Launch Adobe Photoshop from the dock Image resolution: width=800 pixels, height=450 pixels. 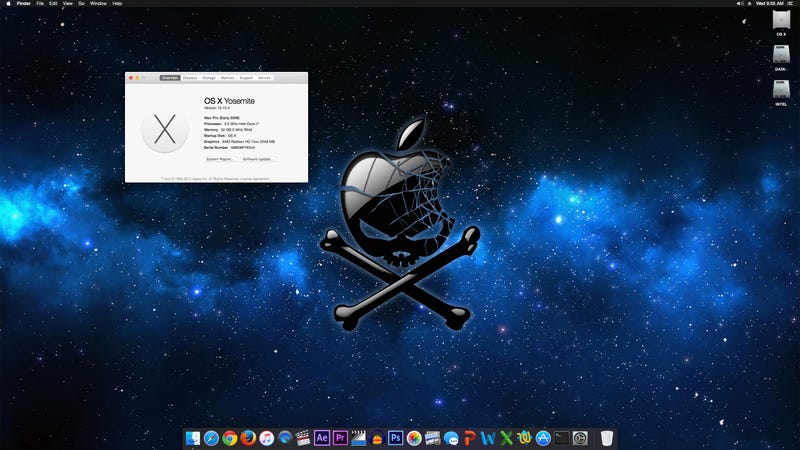(395, 438)
